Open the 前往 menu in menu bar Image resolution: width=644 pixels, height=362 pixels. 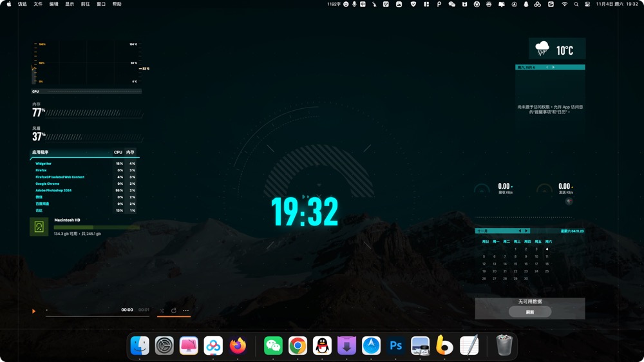click(85, 4)
